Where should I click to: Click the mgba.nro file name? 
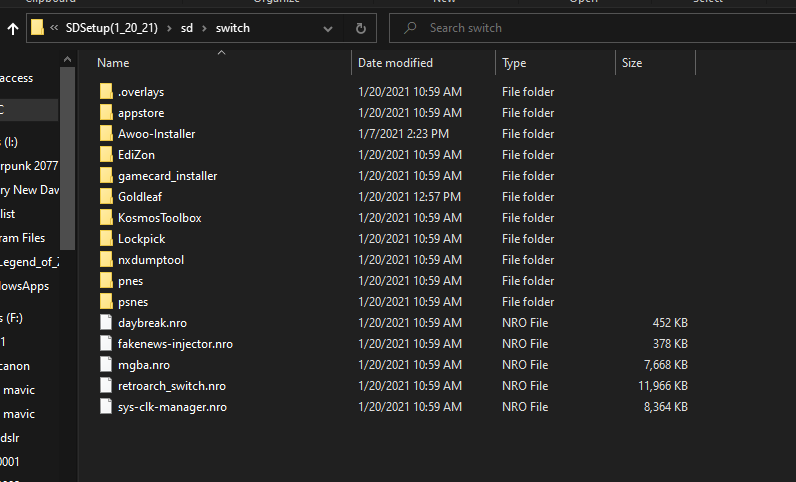[144, 365]
